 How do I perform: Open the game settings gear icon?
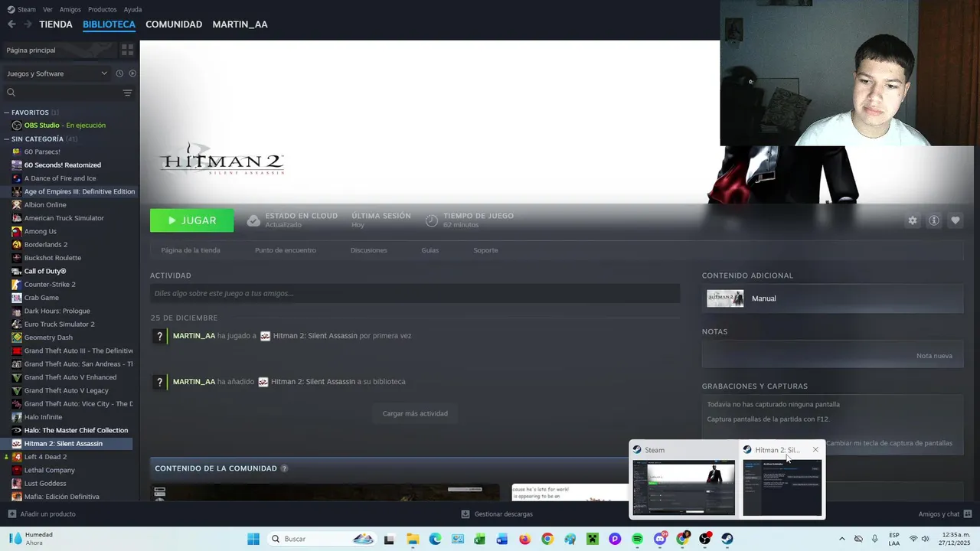[913, 220]
